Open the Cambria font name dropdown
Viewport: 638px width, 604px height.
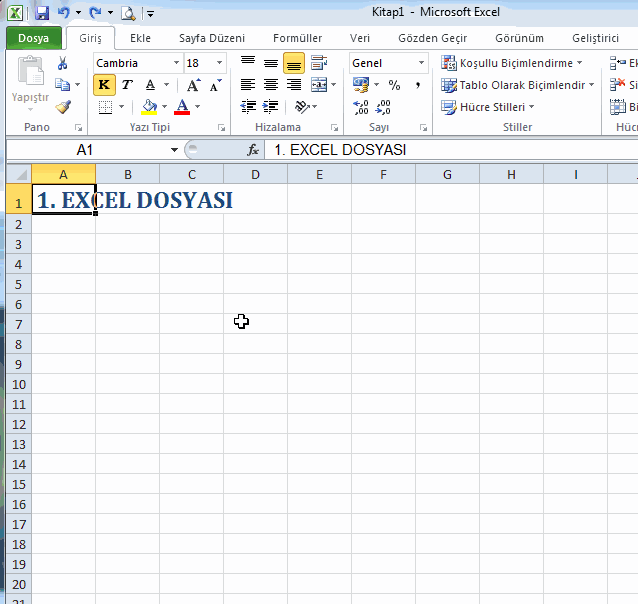pyautogui.click(x=177, y=63)
